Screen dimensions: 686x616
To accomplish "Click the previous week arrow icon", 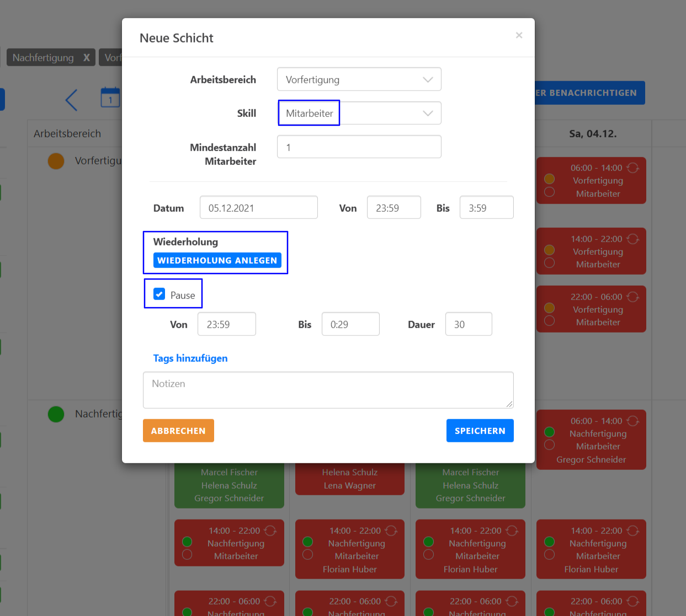I will click(x=71, y=100).
